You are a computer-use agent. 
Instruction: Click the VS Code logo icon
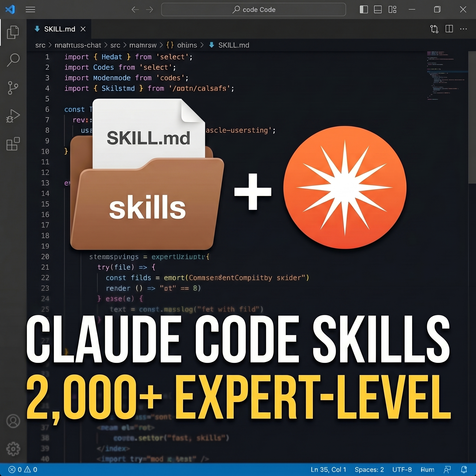[x=10, y=10]
